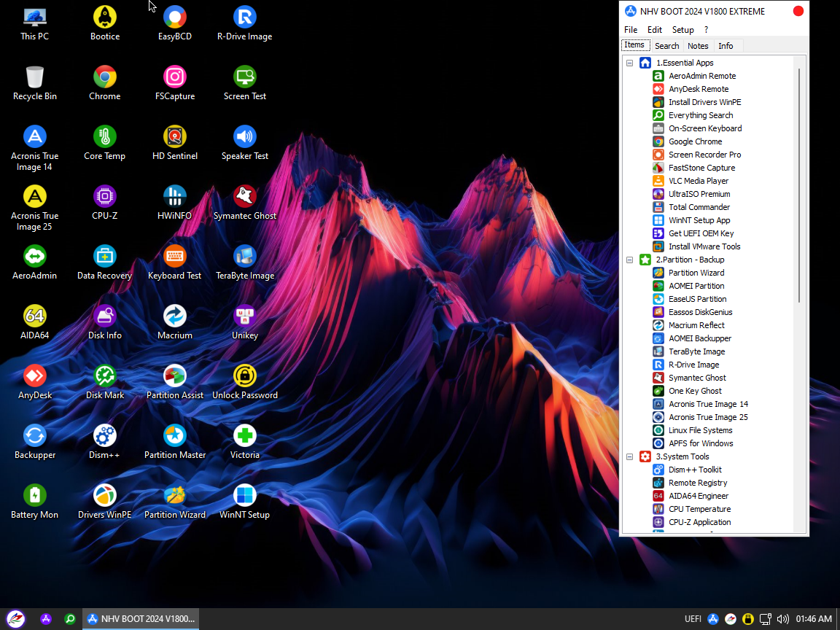Select Remote Registry in the tree
This screenshot has width=840, height=630.
698,483
